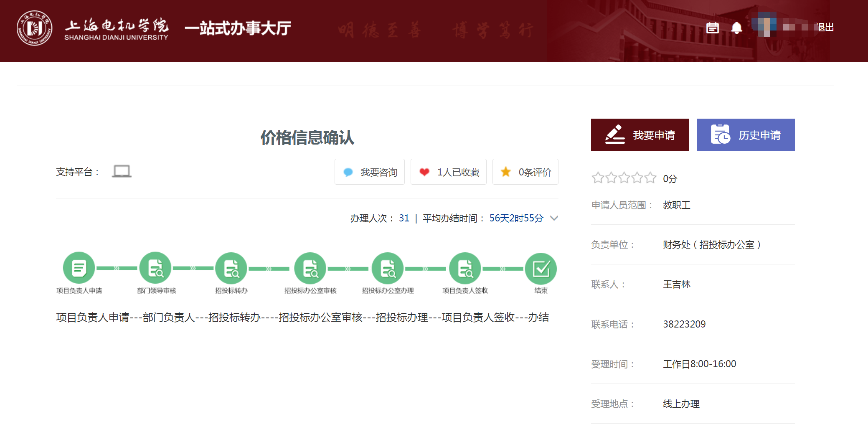Click the 项目负责人申请 step icon
868x442 pixels.
tap(79, 268)
